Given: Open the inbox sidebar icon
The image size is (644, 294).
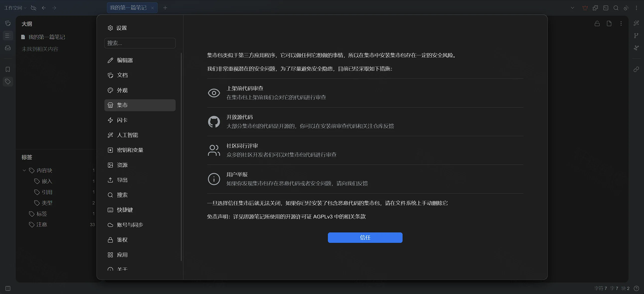Looking at the screenshot, I should click(x=8, y=48).
